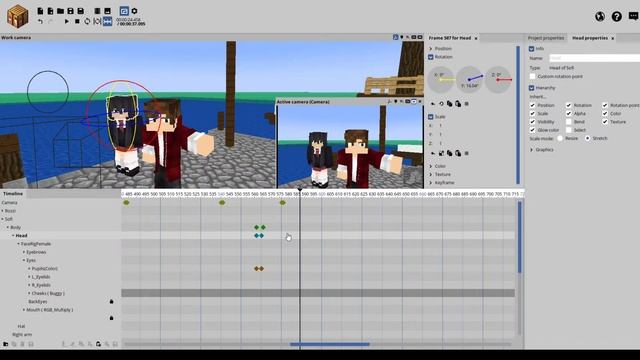This screenshot has width=640, height=360.
Task: Export movie using the filmstrip icon
Action: (97, 11)
